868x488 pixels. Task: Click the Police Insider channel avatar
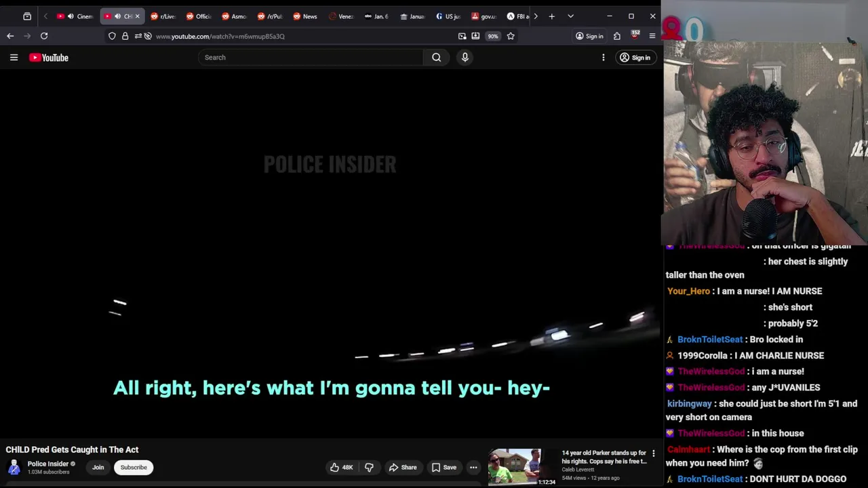[14, 467]
